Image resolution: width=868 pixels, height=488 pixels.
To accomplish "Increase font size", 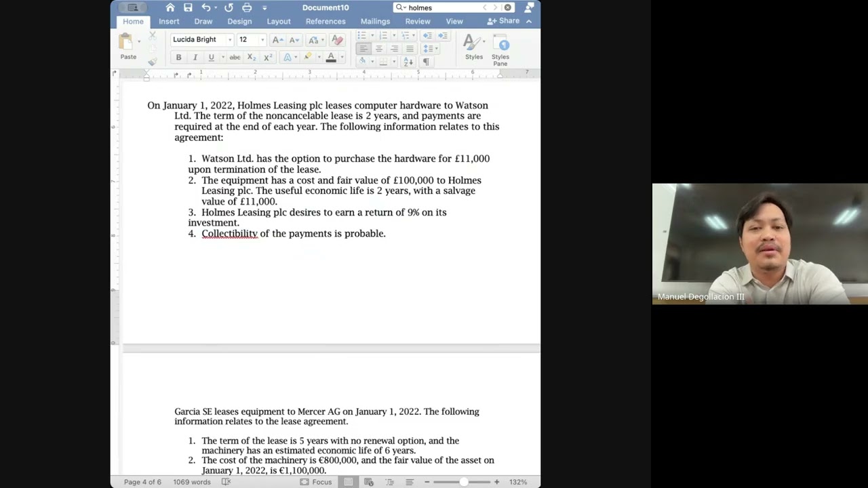I will tap(277, 40).
